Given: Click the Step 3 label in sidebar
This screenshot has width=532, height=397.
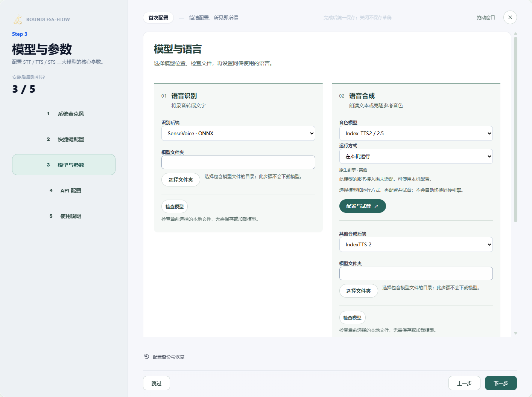Looking at the screenshot, I should click(20, 34).
